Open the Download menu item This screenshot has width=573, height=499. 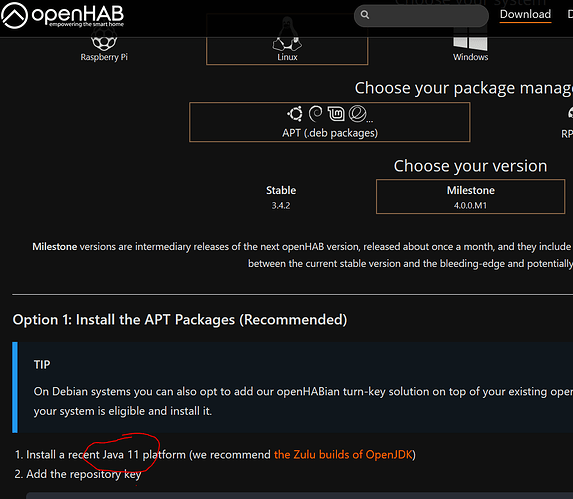click(525, 14)
